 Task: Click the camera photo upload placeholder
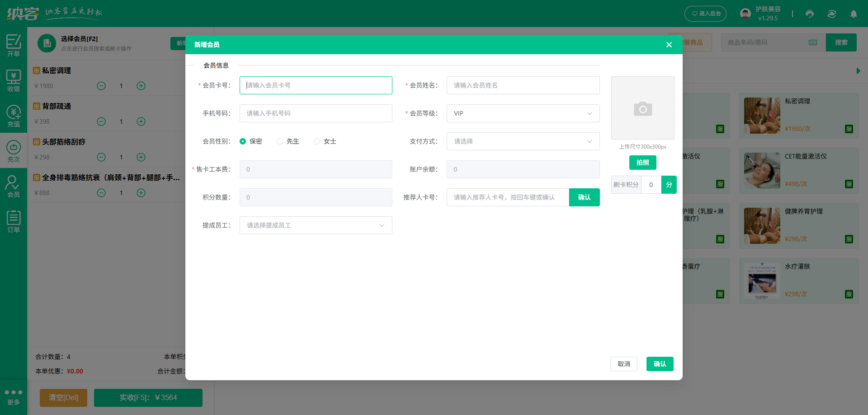642,108
